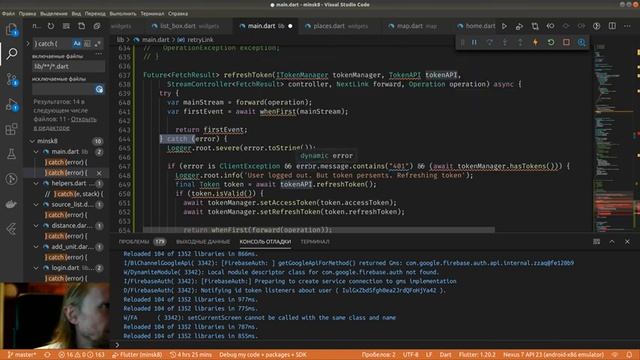Toggle use exclude settings and ignore files
The image size is (640, 360).
pyautogui.click(x=99, y=89)
